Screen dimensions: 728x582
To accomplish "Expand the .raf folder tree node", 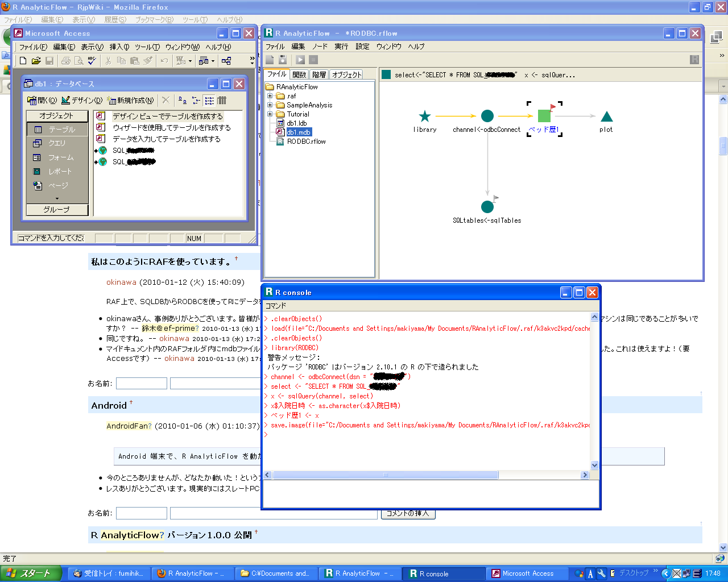I will point(270,96).
